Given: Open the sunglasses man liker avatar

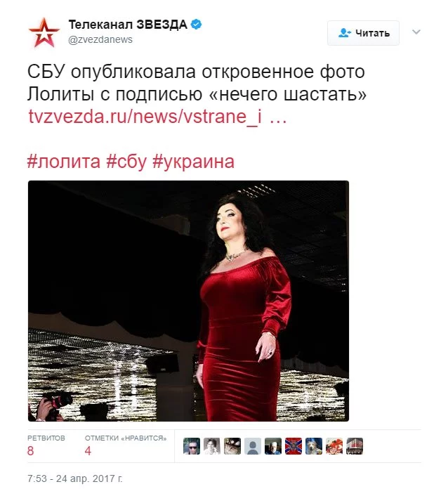Looking at the screenshot, I should (x=192, y=446).
